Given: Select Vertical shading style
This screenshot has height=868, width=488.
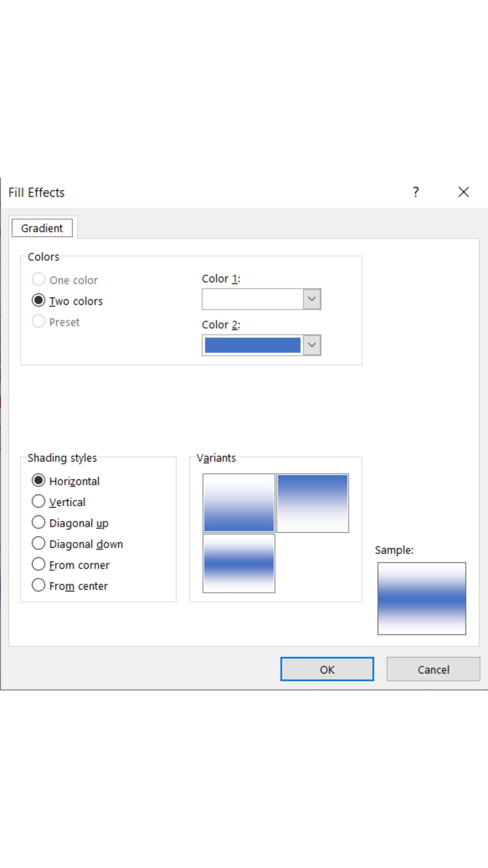Looking at the screenshot, I should pyautogui.click(x=38, y=501).
